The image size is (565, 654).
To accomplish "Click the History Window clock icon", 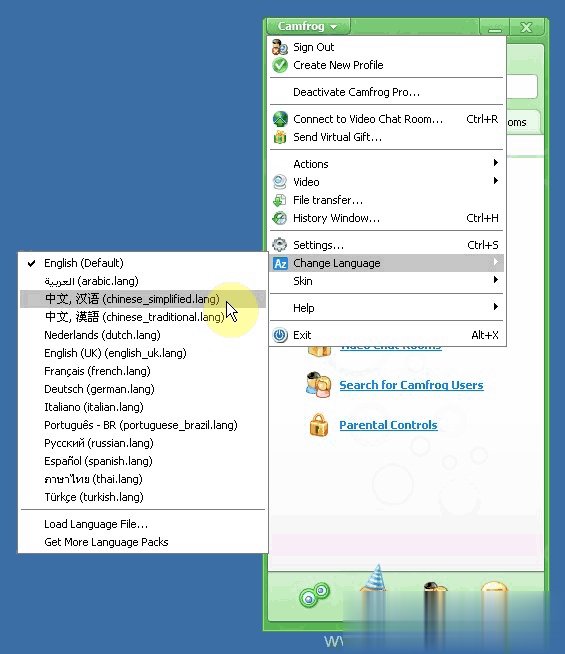I will pyautogui.click(x=280, y=218).
